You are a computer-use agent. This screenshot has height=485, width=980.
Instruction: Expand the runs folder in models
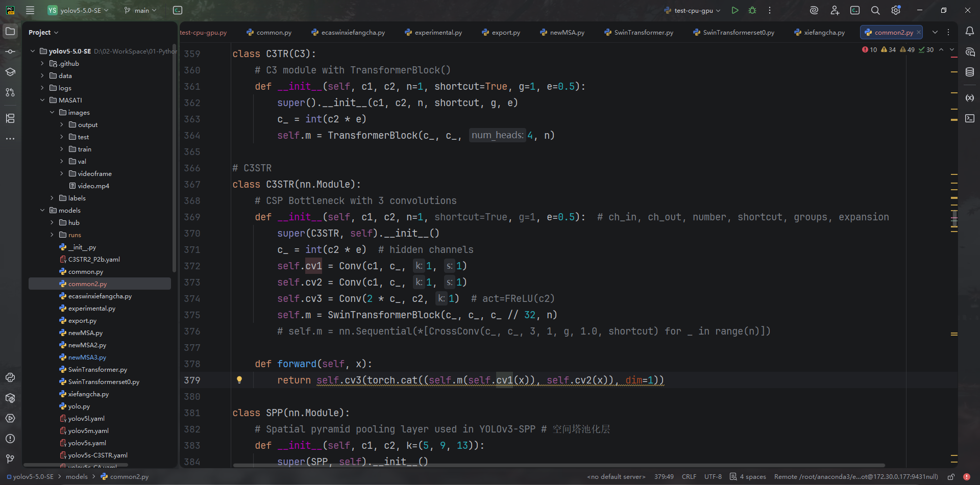click(x=52, y=235)
